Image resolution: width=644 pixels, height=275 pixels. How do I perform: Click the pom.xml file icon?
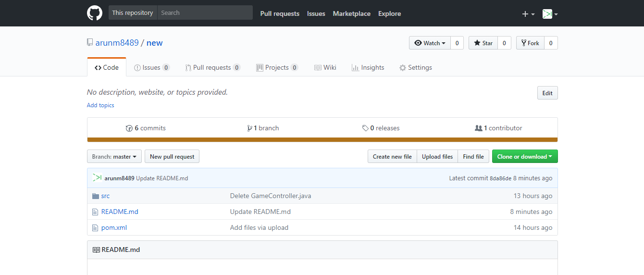pyautogui.click(x=95, y=227)
